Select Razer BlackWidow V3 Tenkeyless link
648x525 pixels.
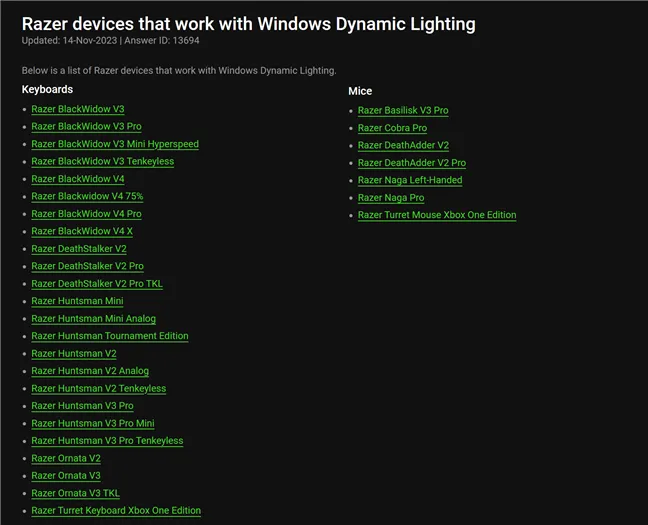pyautogui.click(x=102, y=162)
